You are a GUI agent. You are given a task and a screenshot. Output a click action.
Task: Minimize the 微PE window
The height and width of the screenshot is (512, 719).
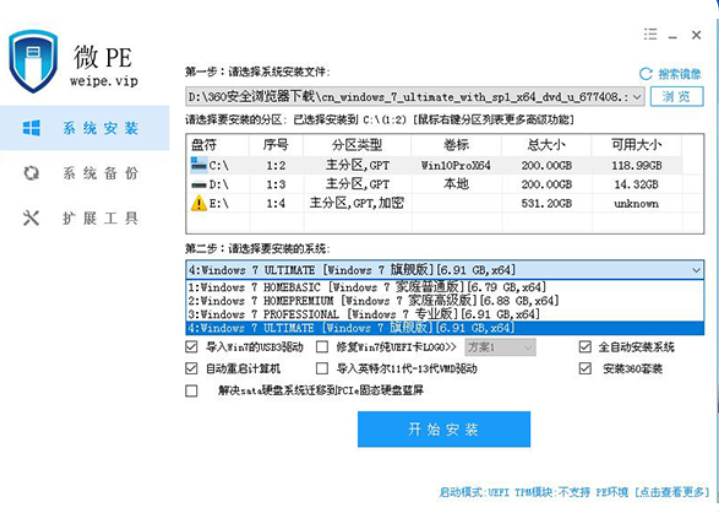[x=673, y=36]
